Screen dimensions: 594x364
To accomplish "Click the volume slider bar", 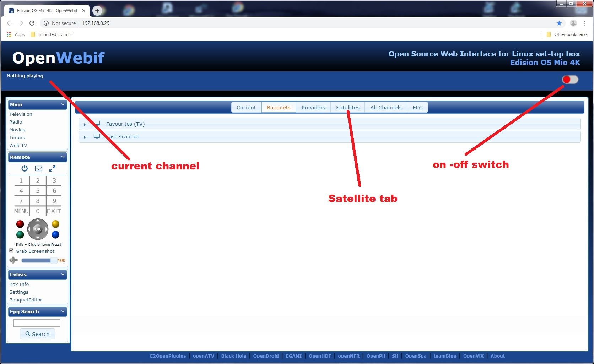I will [x=38, y=260].
